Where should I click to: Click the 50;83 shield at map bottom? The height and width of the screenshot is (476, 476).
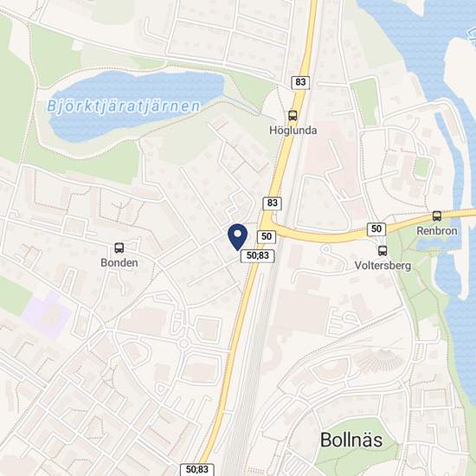(197, 470)
